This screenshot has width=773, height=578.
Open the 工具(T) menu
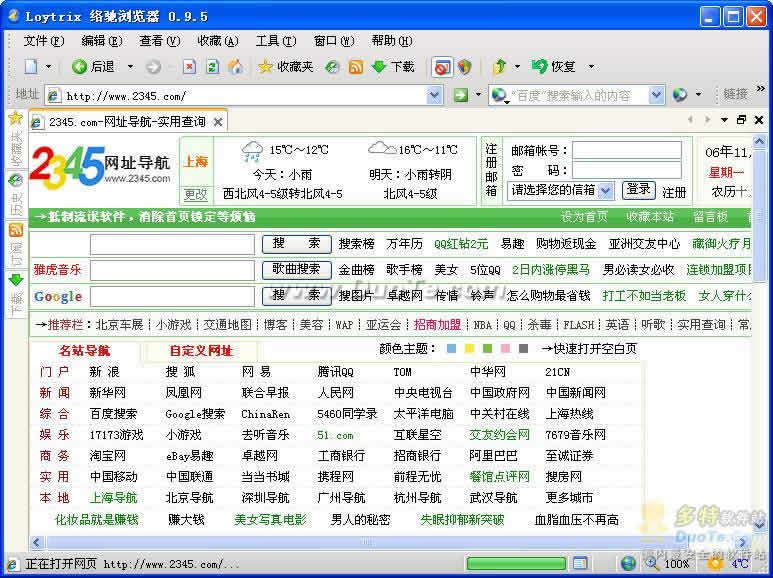tap(276, 40)
